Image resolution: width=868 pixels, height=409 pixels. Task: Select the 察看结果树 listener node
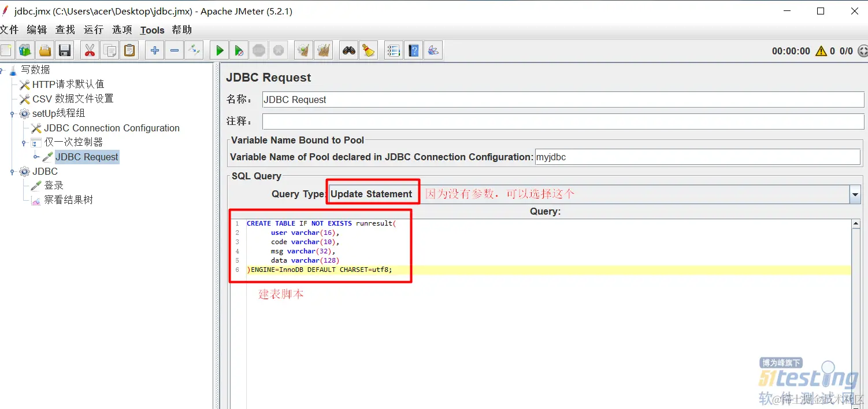(x=68, y=200)
